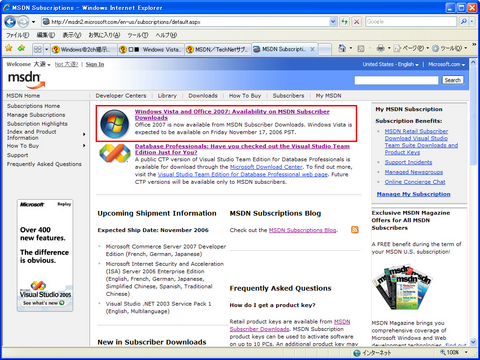Screen dimensions: 480x360
Task: Open the ツール(T) menu
Action: coord(138,35)
